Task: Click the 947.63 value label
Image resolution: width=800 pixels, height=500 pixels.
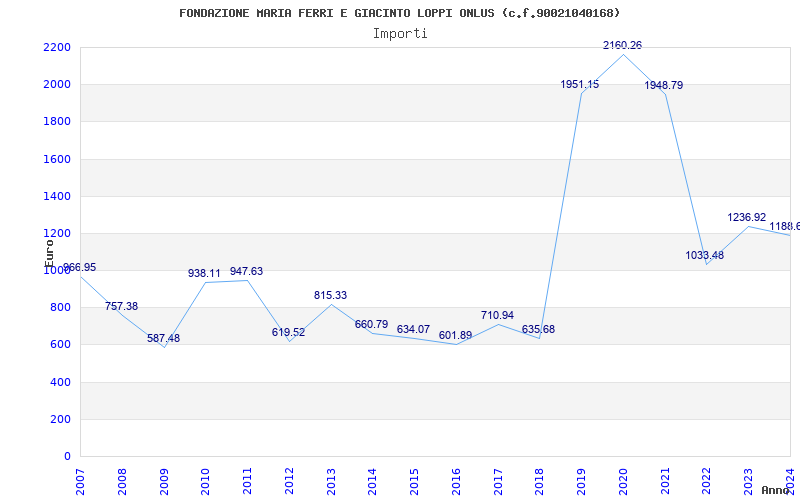Action: point(246,272)
